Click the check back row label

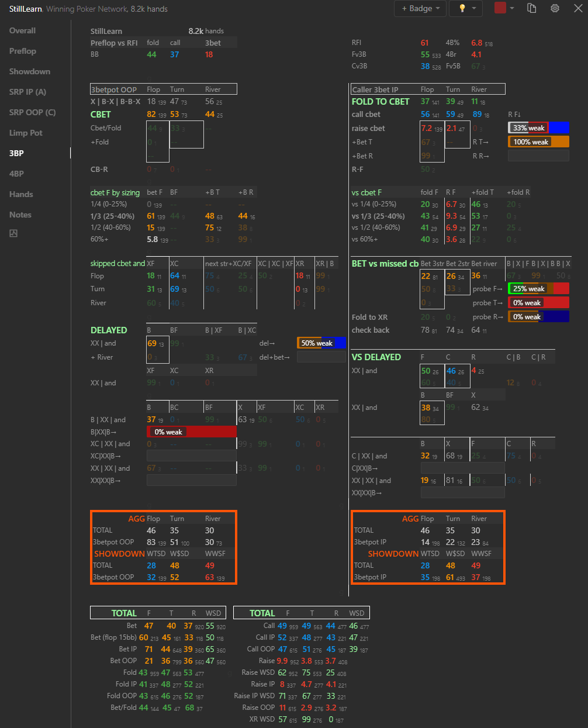coord(371,330)
